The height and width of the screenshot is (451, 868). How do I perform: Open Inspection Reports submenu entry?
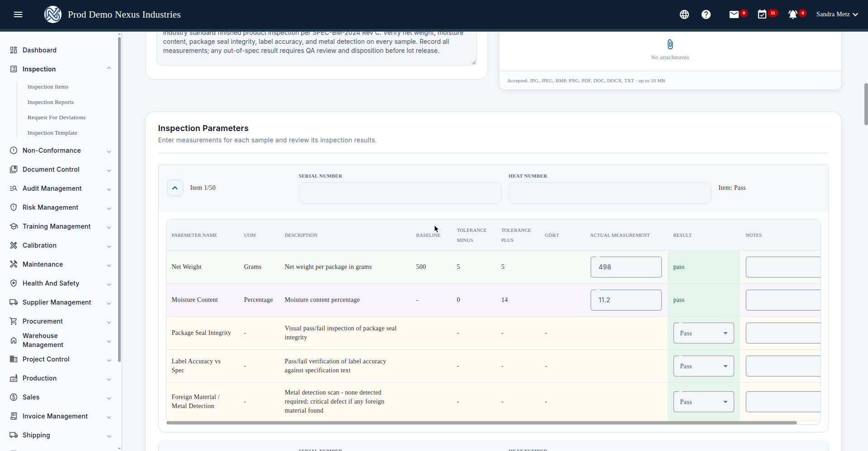[x=51, y=102]
